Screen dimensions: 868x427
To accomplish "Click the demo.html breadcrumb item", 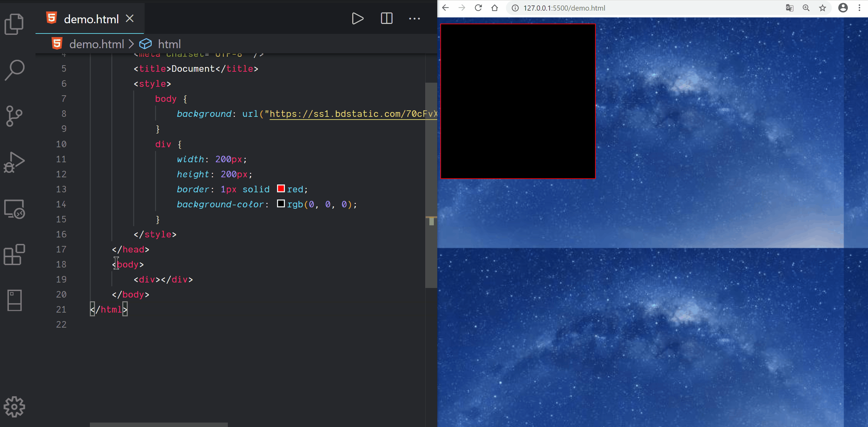I will tap(96, 44).
